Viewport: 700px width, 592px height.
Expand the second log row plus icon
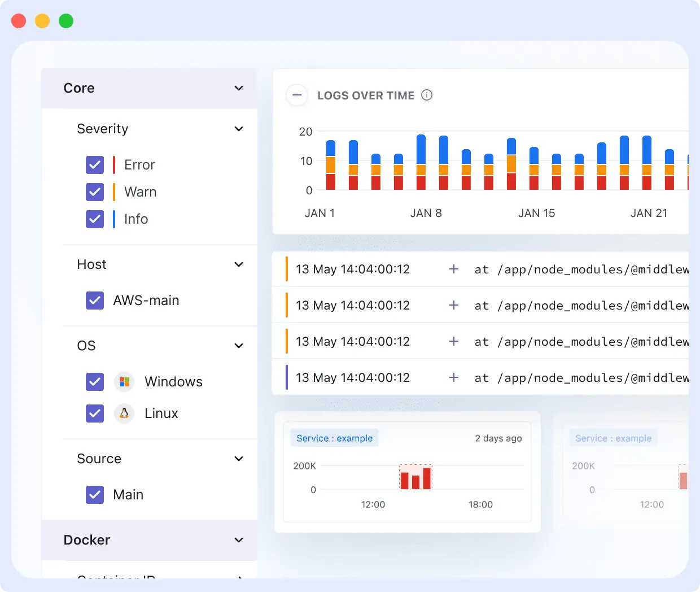453,306
